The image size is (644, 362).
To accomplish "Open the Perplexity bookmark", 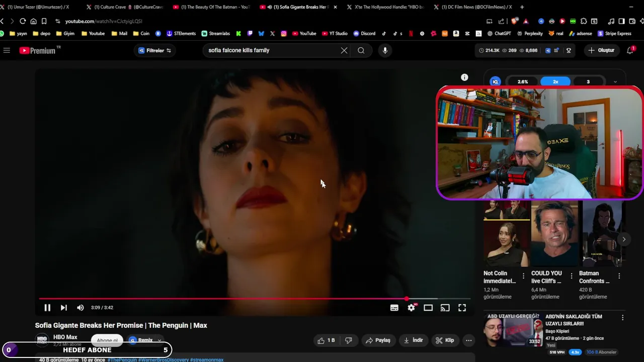I will tap(529, 34).
